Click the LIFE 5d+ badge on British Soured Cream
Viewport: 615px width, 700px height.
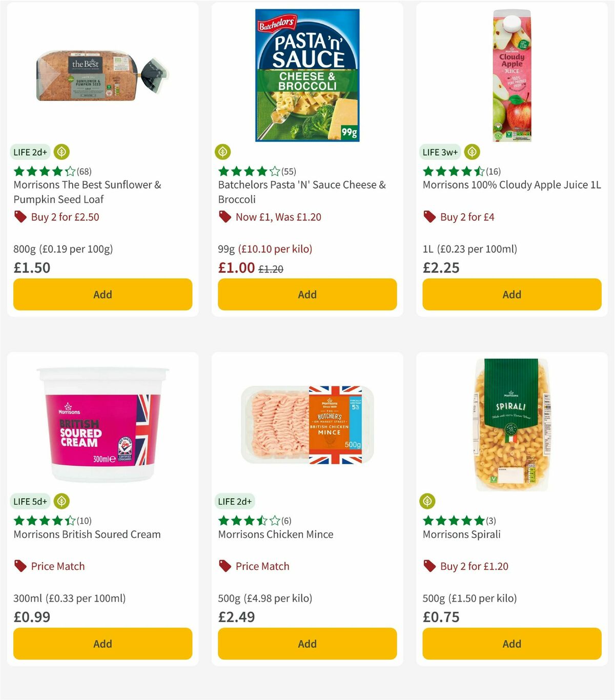coord(30,501)
